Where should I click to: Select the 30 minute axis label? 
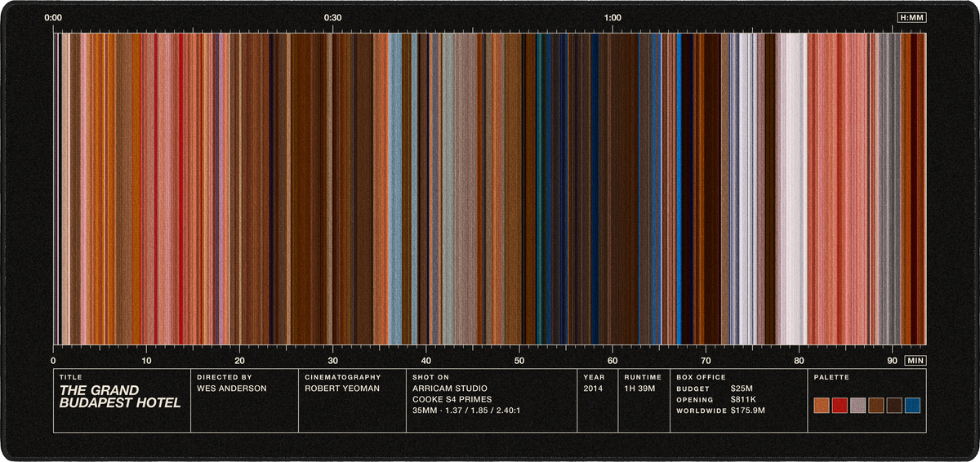pyautogui.click(x=332, y=360)
